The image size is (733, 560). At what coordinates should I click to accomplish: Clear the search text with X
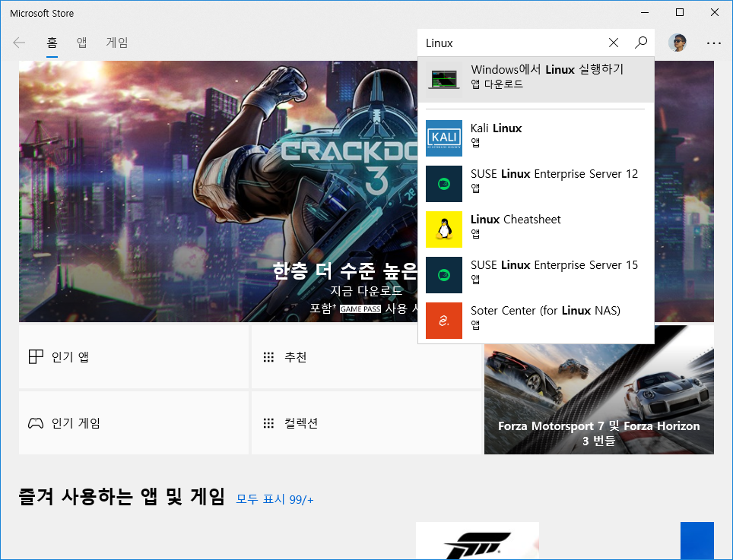pos(614,43)
